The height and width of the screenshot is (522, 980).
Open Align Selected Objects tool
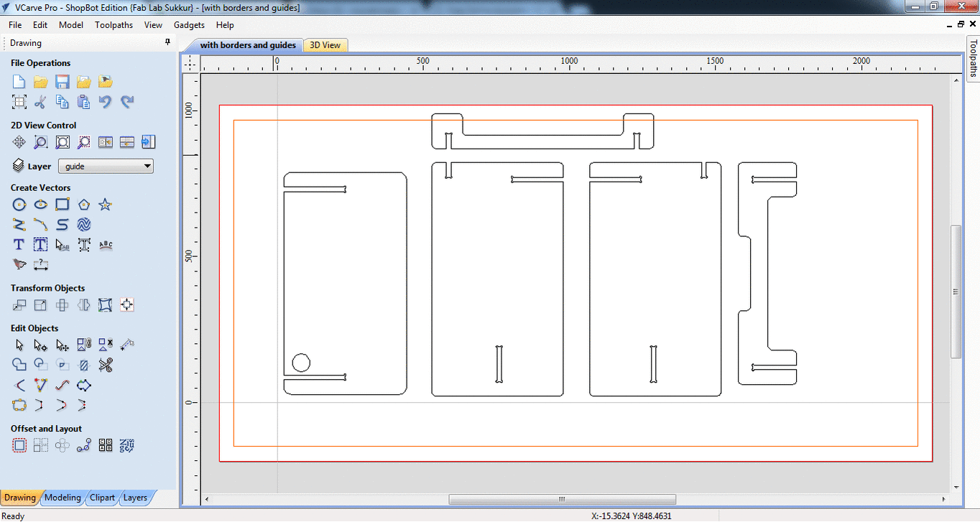pyautogui.click(x=127, y=305)
